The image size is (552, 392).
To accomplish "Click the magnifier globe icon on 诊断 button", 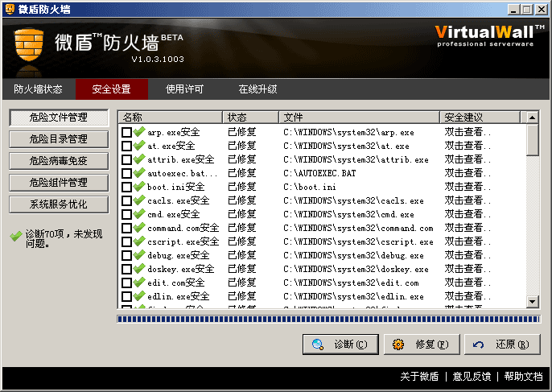I will pos(318,344).
